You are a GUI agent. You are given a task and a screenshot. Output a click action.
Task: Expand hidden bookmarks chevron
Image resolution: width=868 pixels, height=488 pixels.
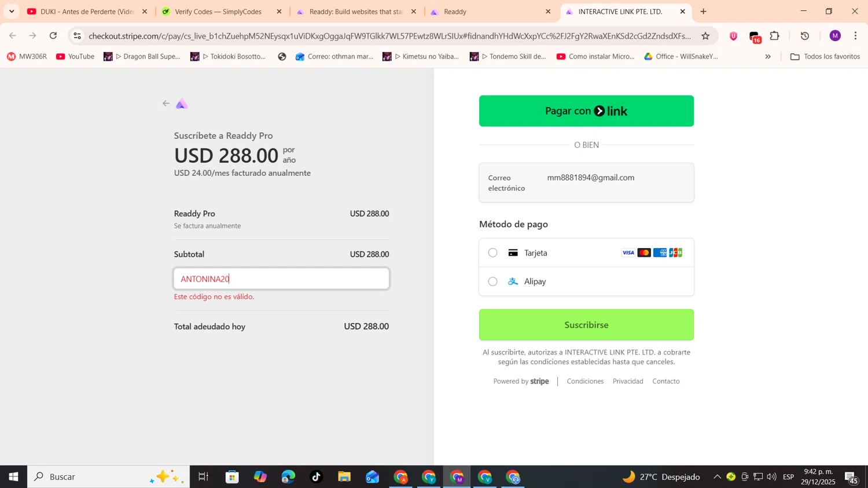[x=768, y=57]
